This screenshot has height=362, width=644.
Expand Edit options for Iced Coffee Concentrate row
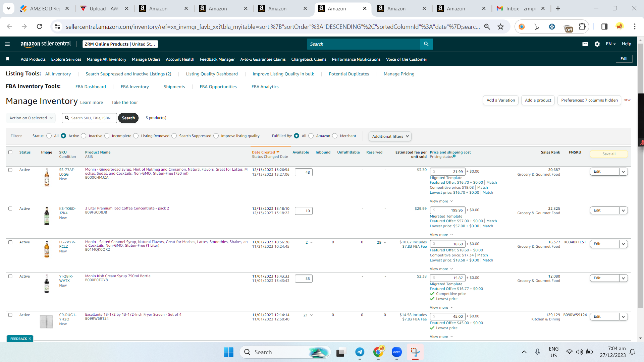click(623, 210)
